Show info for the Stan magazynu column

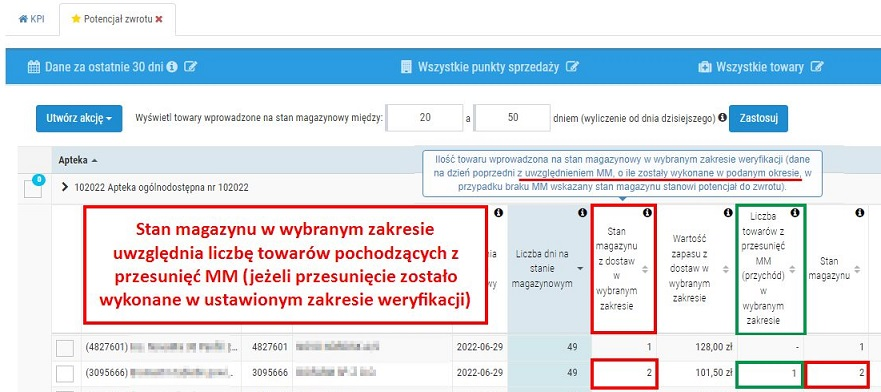pos(859,213)
